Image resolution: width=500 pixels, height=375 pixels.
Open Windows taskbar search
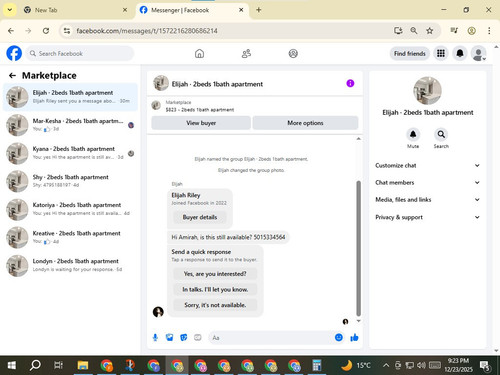click(x=35, y=366)
